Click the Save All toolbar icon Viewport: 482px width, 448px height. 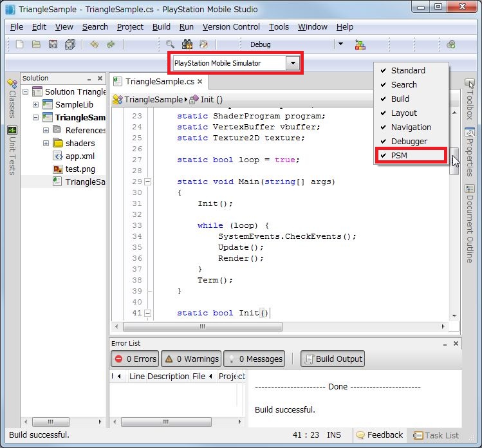[x=70, y=44]
